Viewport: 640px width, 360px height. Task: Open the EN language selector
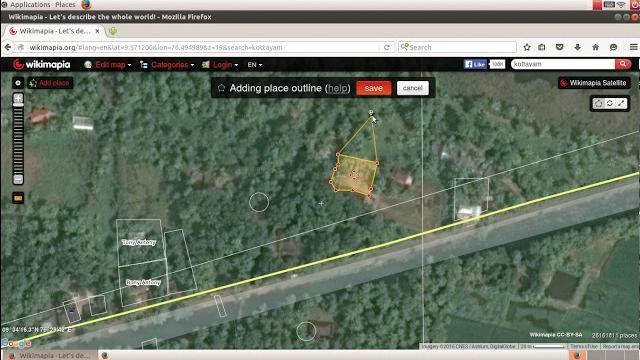pyautogui.click(x=254, y=65)
